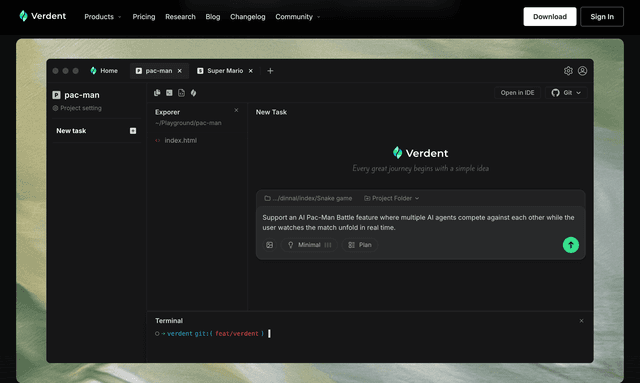This screenshot has width=640, height=383.
Task: Close the Explorer panel
Action: point(236,110)
